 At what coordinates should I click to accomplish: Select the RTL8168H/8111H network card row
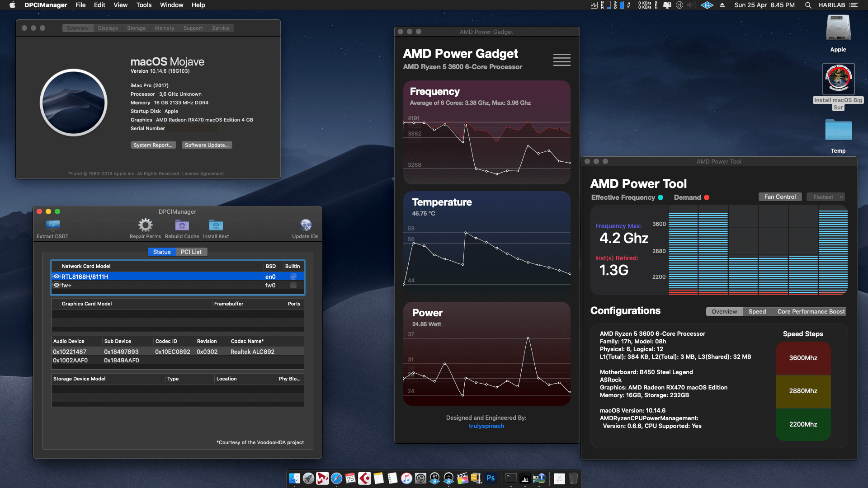pyautogui.click(x=178, y=277)
